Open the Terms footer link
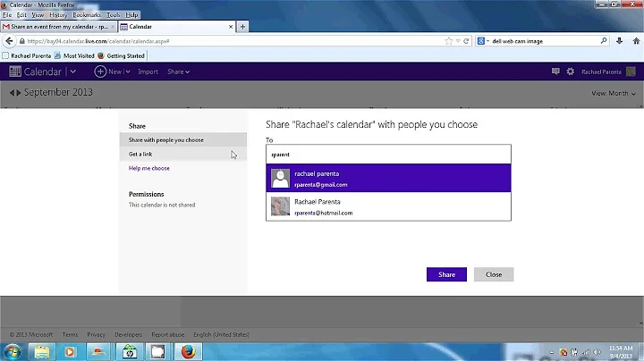This screenshot has height=361, width=644. (x=70, y=335)
